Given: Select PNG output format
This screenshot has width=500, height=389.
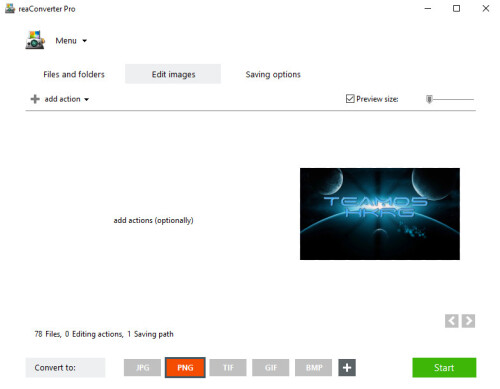Looking at the screenshot, I should pyautogui.click(x=185, y=368).
